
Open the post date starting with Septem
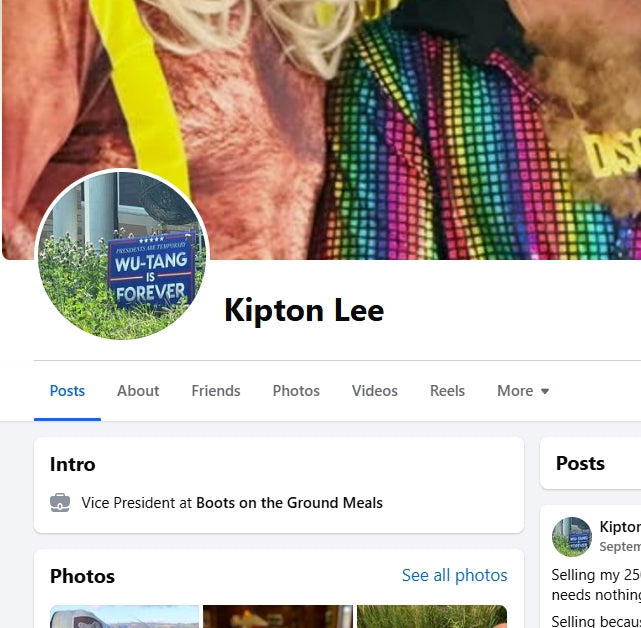620,547
